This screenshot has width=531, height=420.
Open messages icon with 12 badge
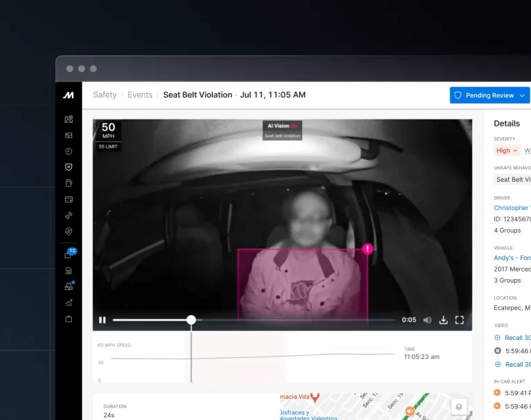pyautogui.click(x=68, y=255)
